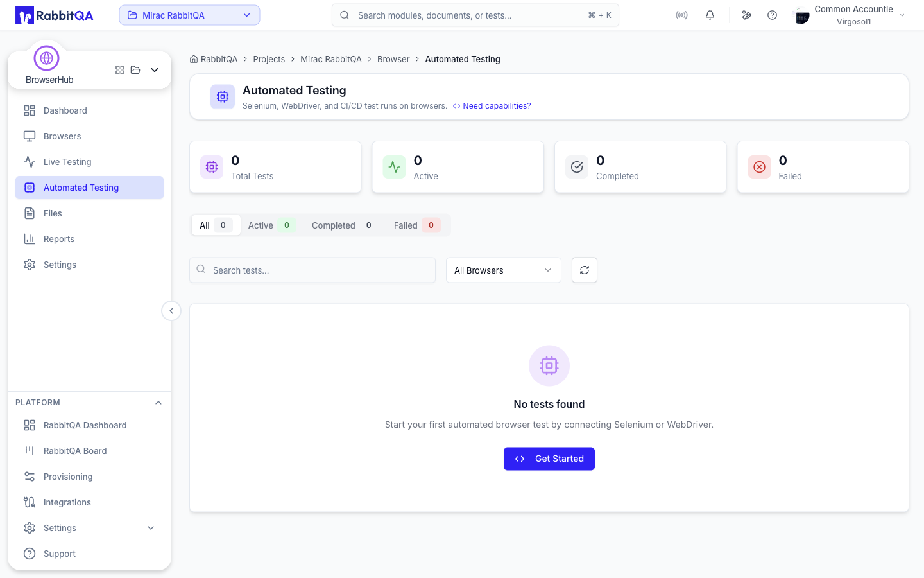Focus the global search modules field

pyautogui.click(x=475, y=15)
